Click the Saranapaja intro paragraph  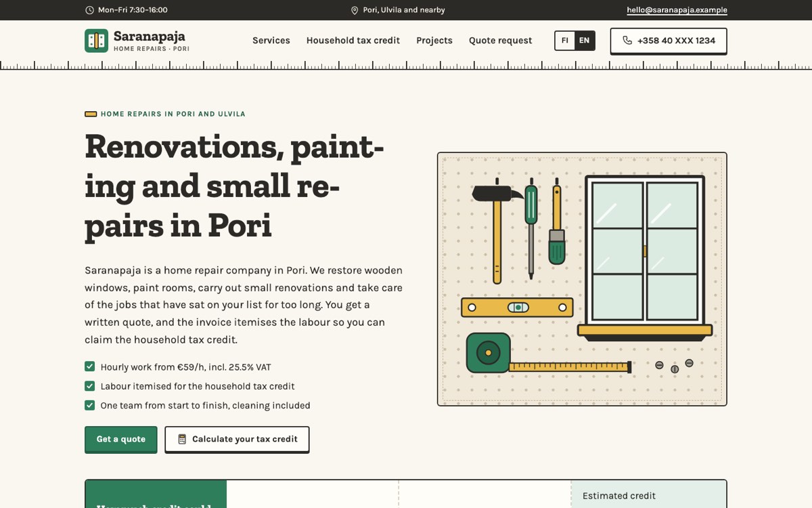(244, 305)
